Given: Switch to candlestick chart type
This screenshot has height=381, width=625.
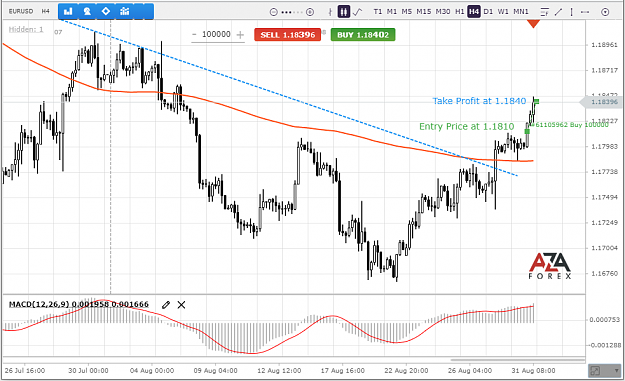Looking at the screenshot, I should 344,12.
